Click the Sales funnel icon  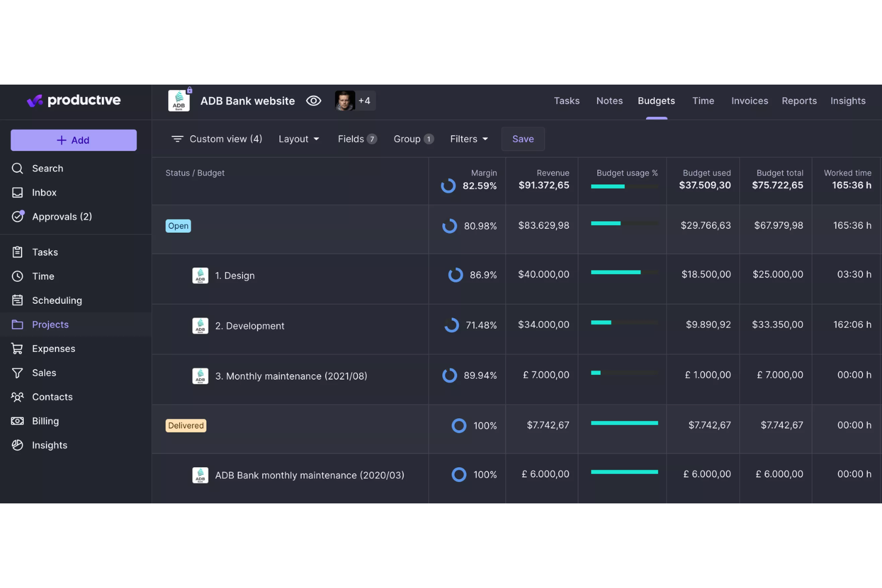[x=17, y=373]
